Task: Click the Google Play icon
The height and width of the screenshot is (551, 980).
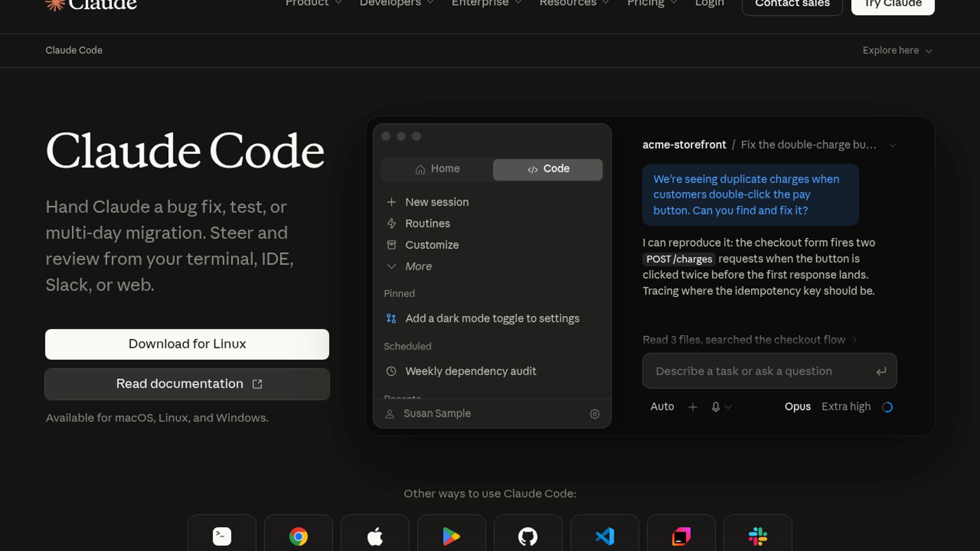Action: (x=452, y=536)
